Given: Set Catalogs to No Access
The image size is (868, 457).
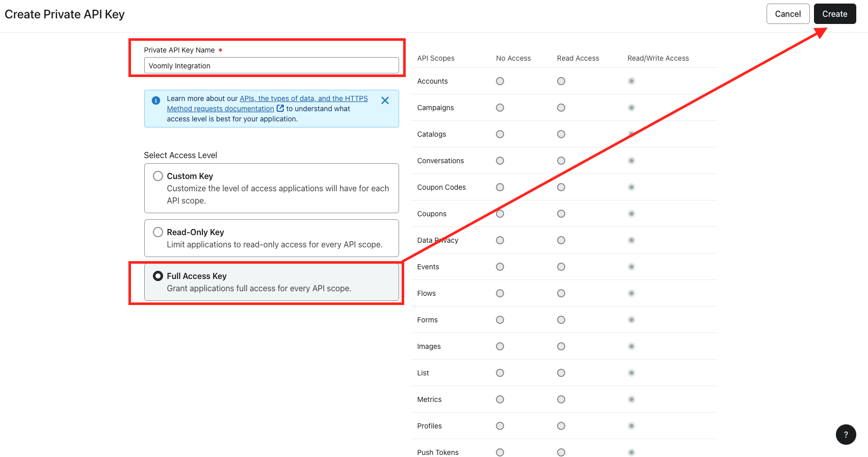Looking at the screenshot, I should click(500, 134).
